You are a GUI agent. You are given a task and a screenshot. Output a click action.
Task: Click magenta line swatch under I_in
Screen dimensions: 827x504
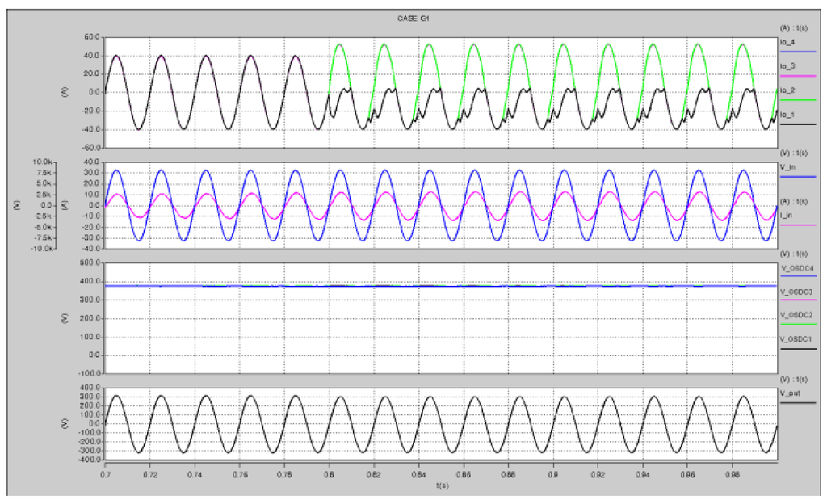tap(796, 226)
